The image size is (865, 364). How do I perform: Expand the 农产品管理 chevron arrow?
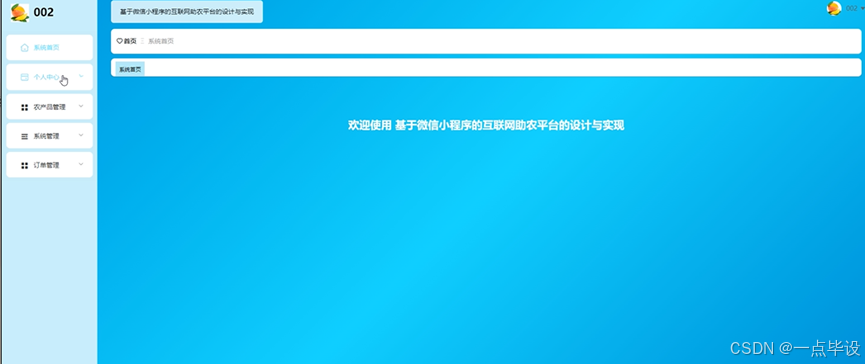[x=81, y=106]
